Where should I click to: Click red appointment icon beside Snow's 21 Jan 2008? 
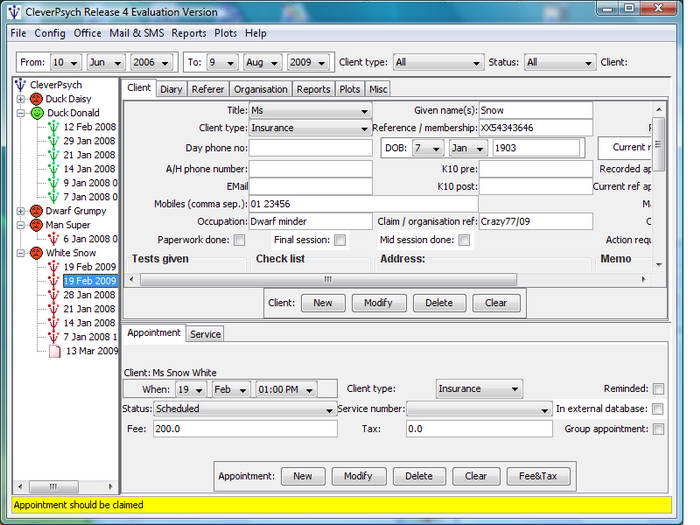54,309
